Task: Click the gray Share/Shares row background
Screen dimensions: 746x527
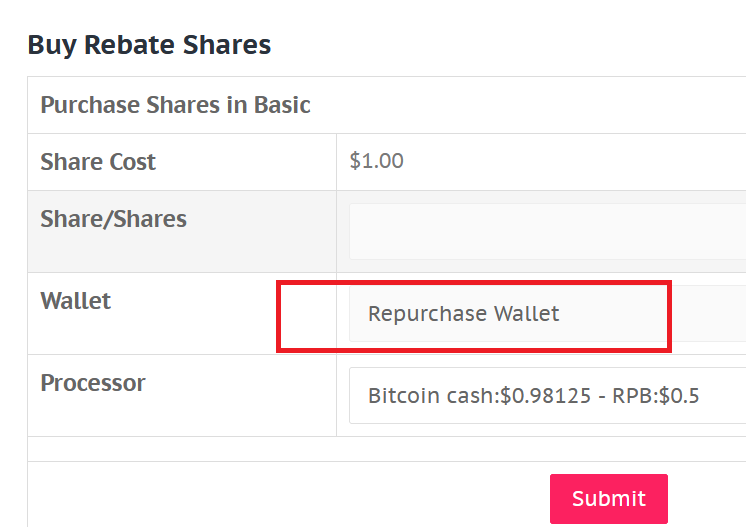Action: coord(182,232)
